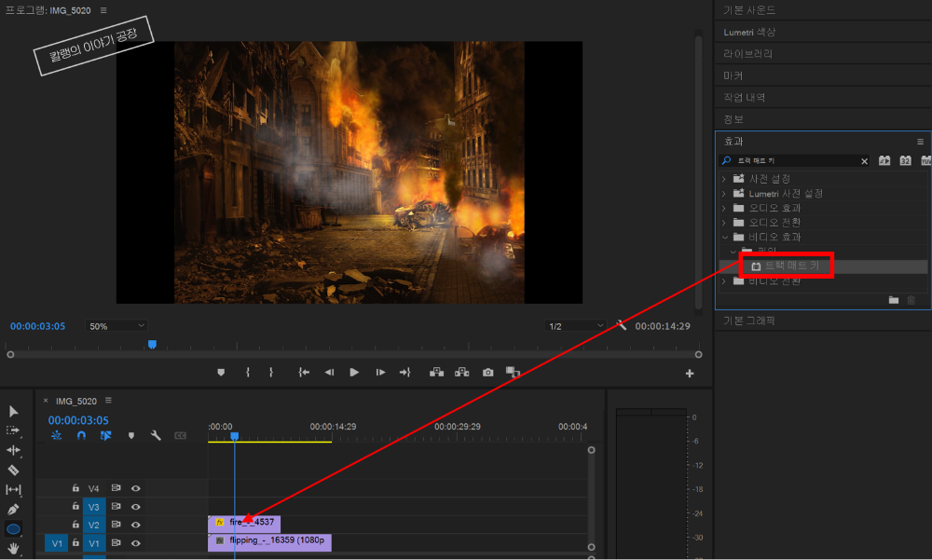Image resolution: width=932 pixels, height=560 pixels.
Task: Select the Pen tool
Action: [13, 509]
